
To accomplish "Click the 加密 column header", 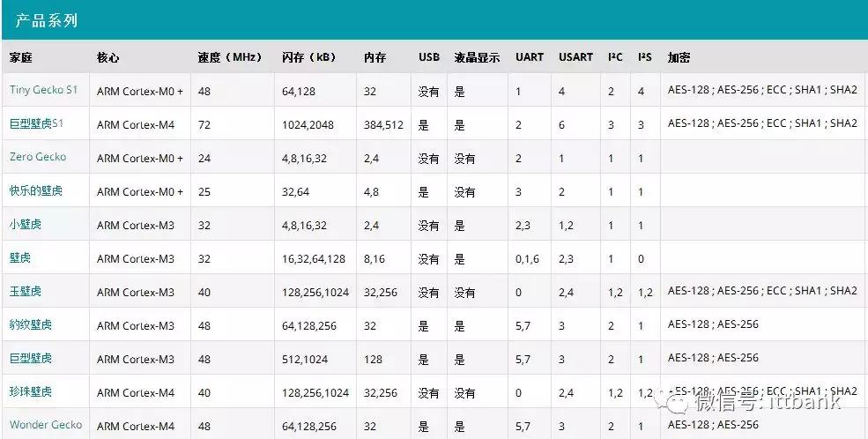I will (679, 57).
